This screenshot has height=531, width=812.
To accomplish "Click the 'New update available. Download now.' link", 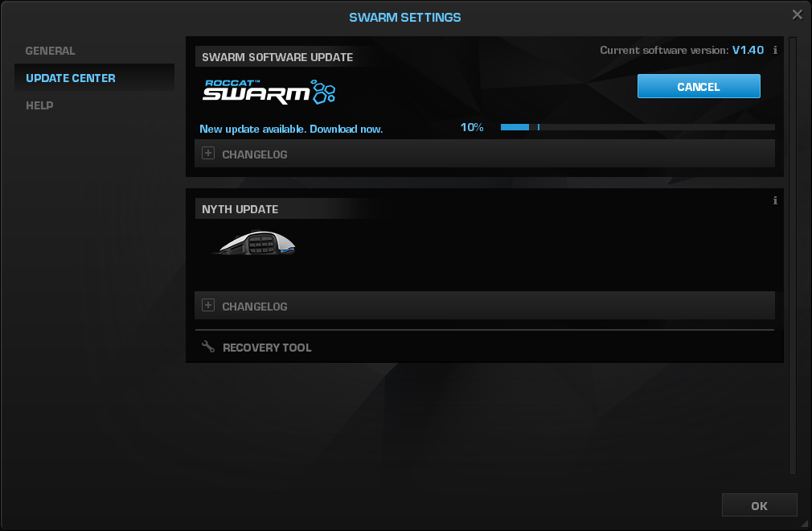I will coord(291,129).
